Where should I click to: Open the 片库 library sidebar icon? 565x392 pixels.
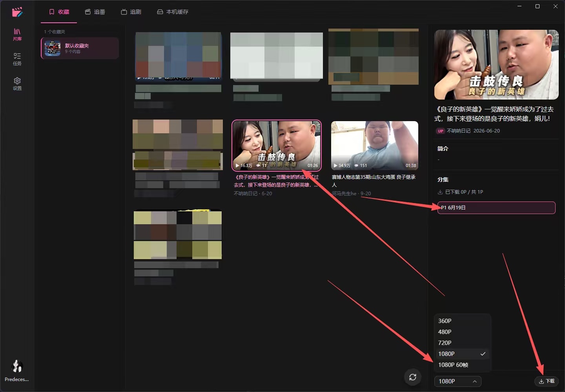[17, 34]
